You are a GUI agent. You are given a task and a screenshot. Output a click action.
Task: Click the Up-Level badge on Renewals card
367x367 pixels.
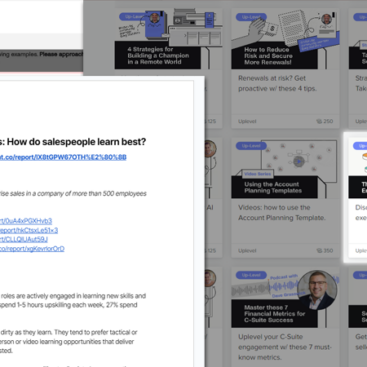click(251, 17)
